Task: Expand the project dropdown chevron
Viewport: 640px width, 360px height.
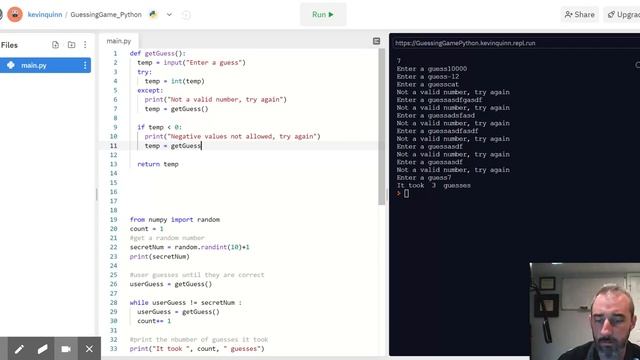Action: (169, 15)
